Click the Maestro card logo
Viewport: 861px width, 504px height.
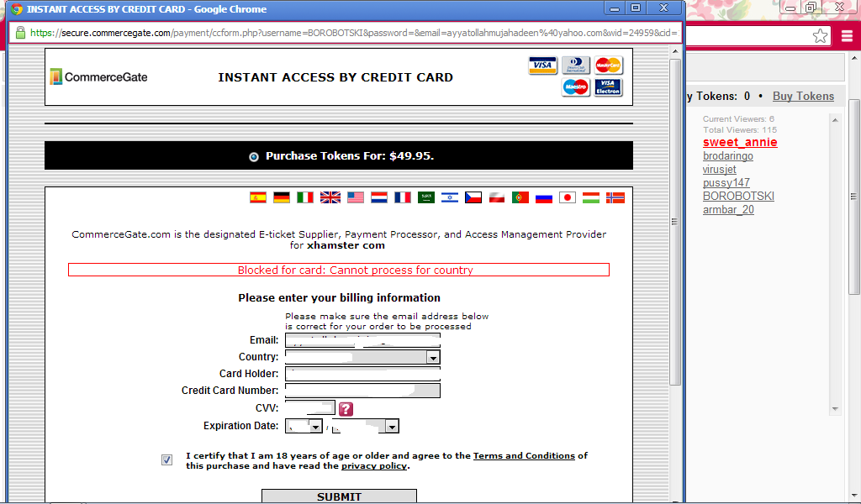click(x=575, y=87)
